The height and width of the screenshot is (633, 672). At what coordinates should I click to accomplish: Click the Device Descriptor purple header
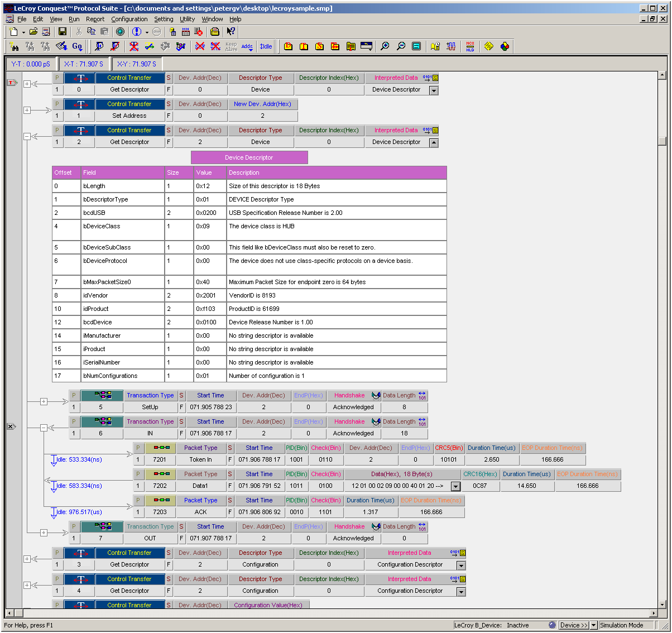249,157
